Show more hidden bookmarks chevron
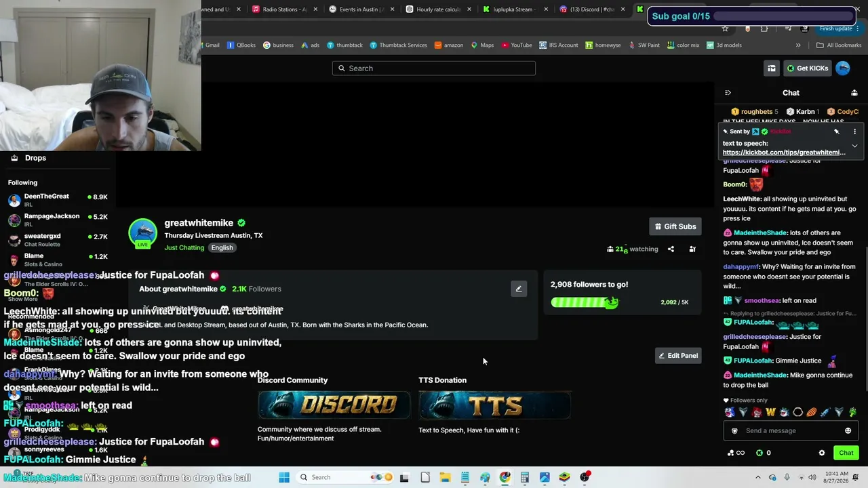Viewport: 868px width, 488px height. coord(798,45)
